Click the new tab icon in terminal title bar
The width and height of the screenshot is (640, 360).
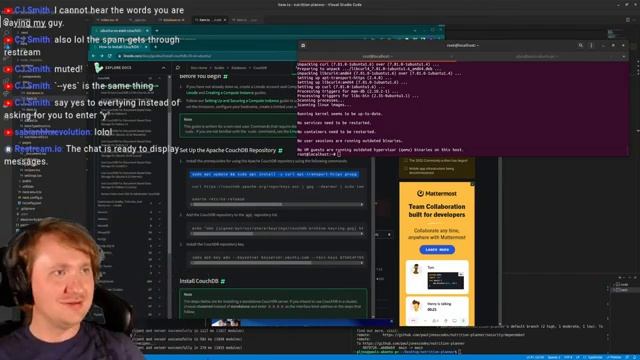pos(303,45)
